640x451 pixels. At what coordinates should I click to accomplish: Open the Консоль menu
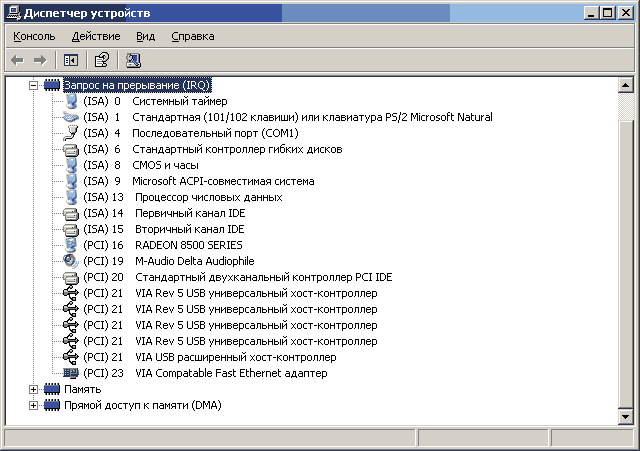coord(34,36)
